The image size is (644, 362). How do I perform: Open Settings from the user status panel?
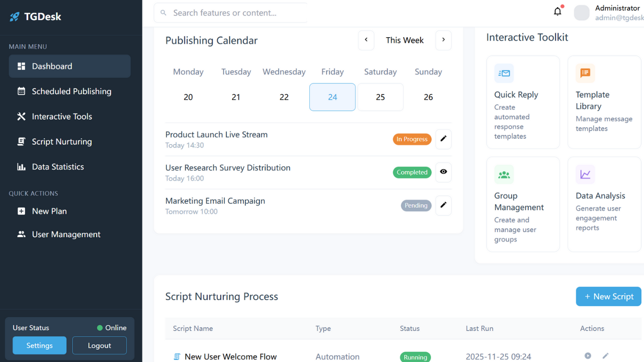40,346
